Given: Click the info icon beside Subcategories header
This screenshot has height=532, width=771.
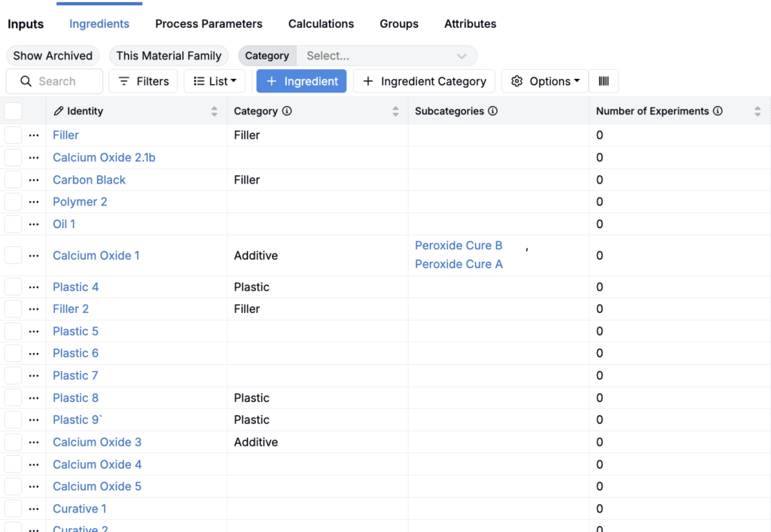Looking at the screenshot, I should pyautogui.click(x=492, y=111).
